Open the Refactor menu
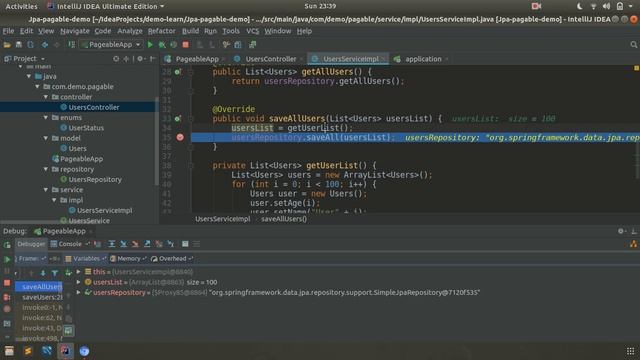This screenshot has width=640, height=360. pos(161,31)
